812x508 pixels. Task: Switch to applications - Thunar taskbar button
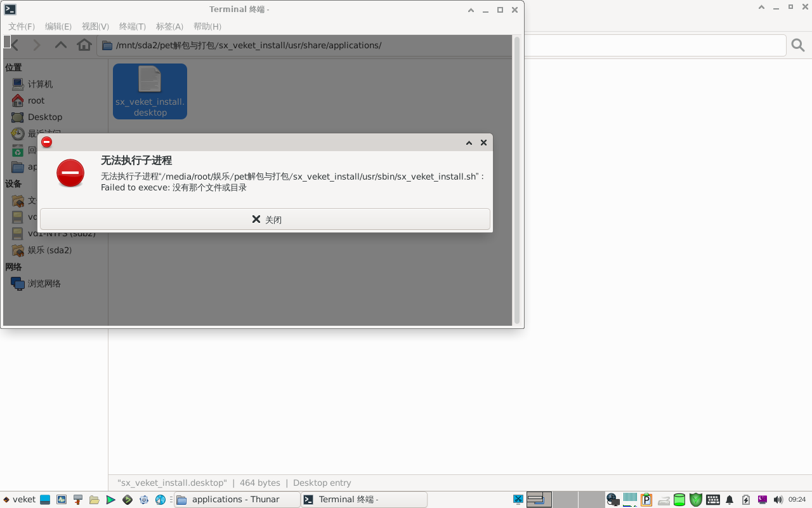click(237, 500)
